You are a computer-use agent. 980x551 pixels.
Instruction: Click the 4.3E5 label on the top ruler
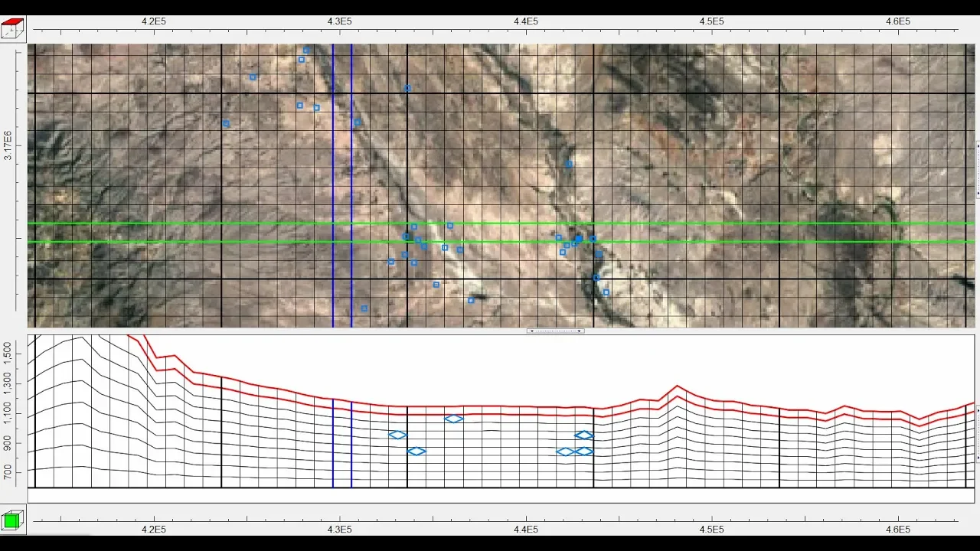click(340, 21)
